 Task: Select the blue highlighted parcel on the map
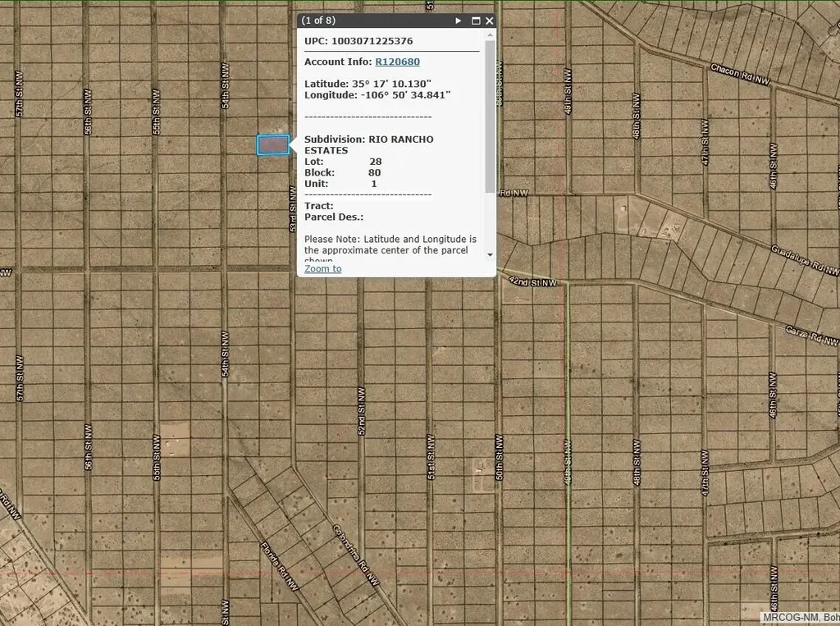click(x=273, y=145)
